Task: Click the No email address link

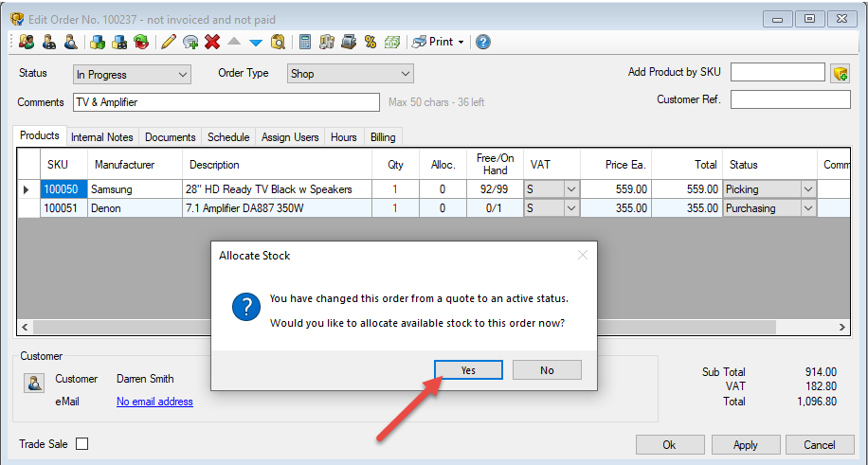Action: [154, 402]
